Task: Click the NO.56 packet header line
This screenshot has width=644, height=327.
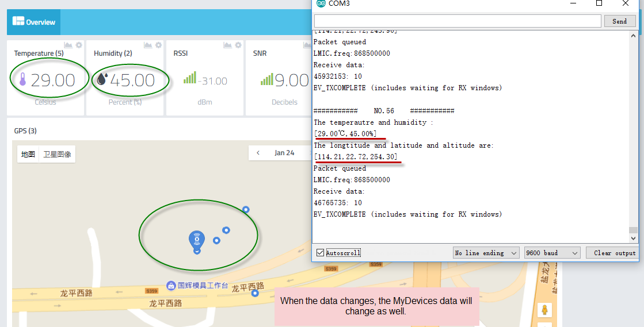Action: coord(384,111)
